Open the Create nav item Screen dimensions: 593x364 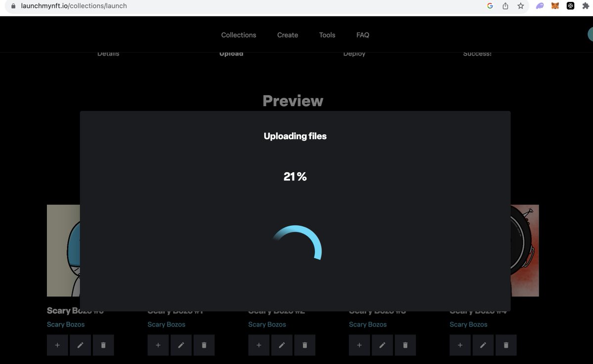point(288,35)
